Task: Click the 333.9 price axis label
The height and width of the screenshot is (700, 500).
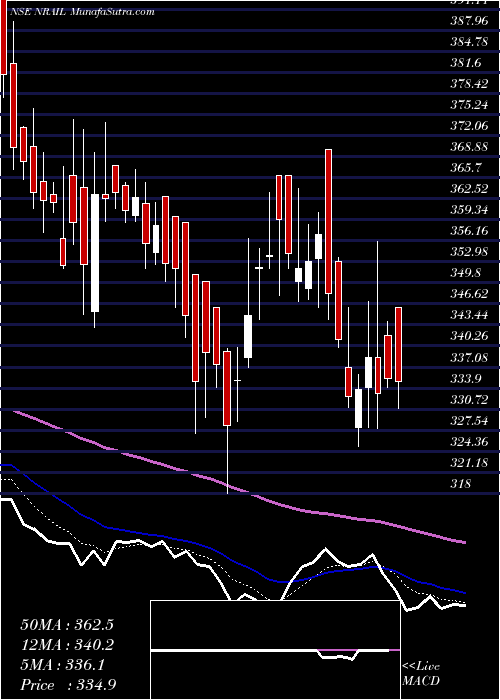Action: click(x=464, y=379)
